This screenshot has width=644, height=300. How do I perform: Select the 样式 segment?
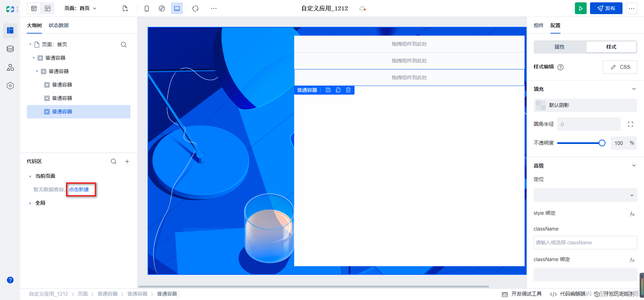(x=611, y=47)
